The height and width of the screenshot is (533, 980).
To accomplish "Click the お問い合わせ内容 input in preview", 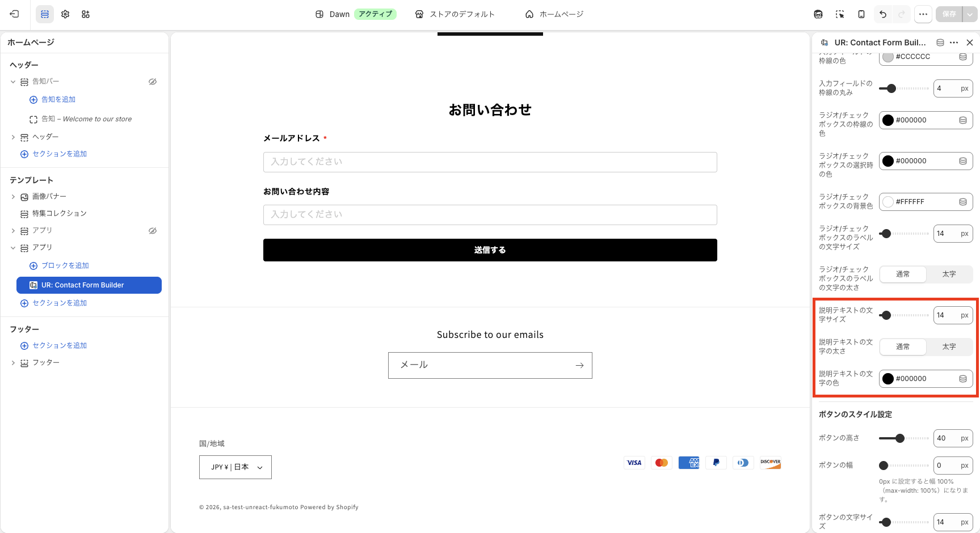I will tap(490, 215).
